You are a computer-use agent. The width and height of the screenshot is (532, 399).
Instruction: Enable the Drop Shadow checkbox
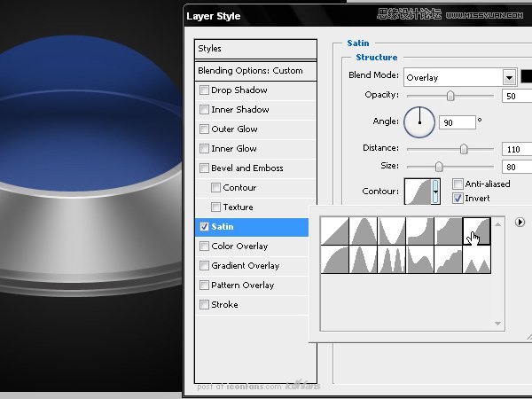click(x=206, y=90)
